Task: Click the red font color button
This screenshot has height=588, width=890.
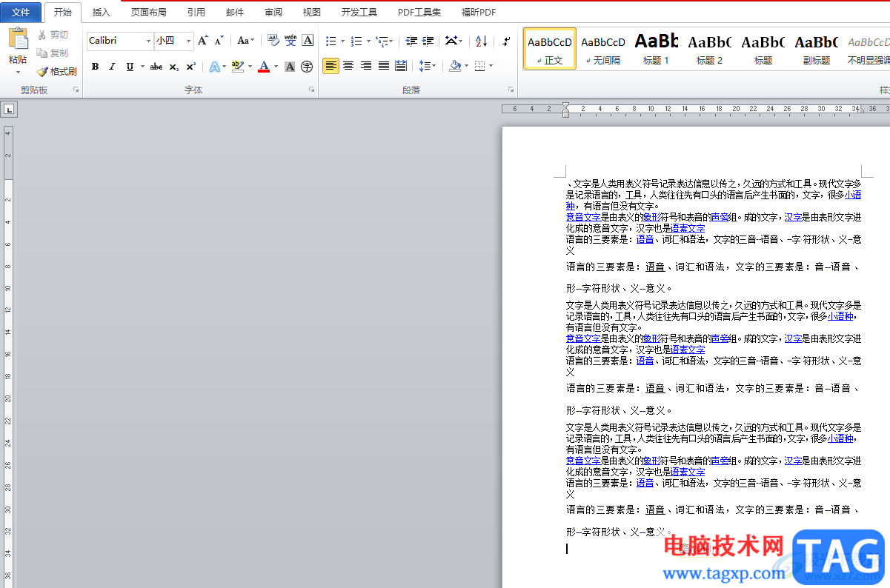Action: [264, 67]
